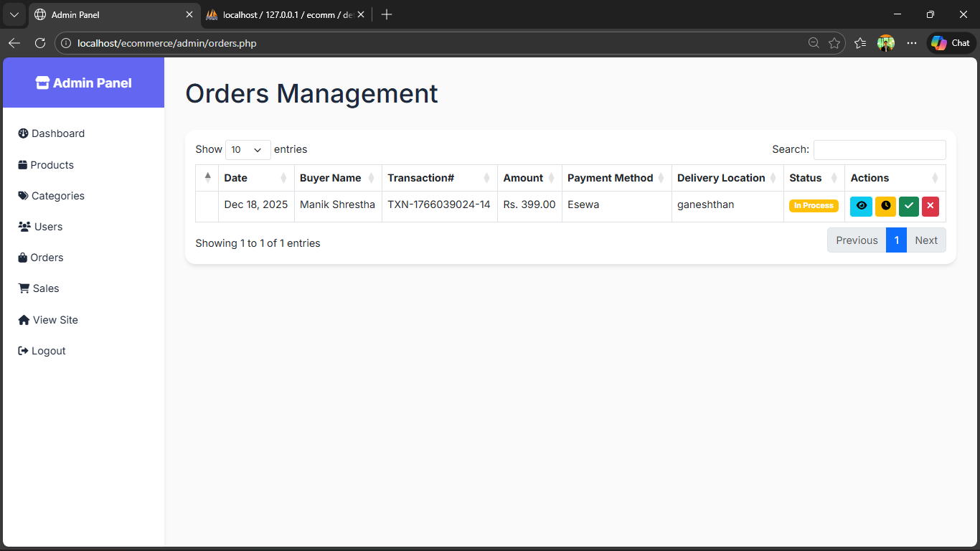Screen dimensions: 980x551
Task: Toggle sorting on the Date column
Action: click(x=235, y=177)
